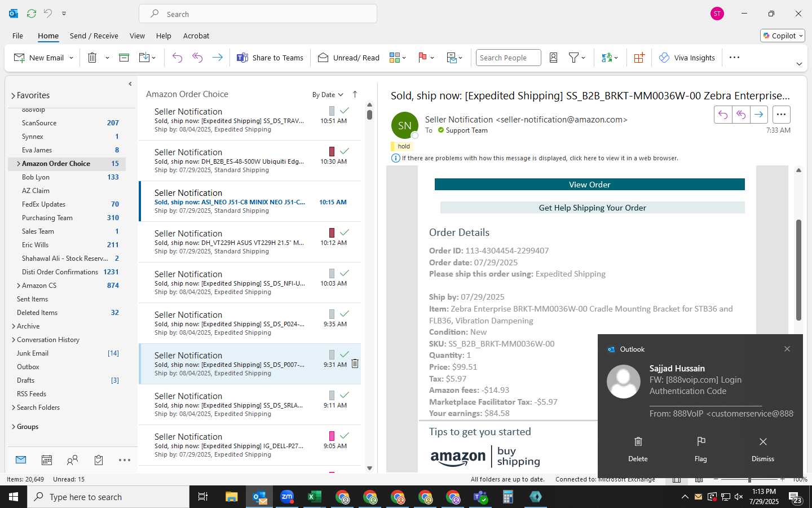Image resolution: width=812 pixels, height=508 pixels.
Task: Toggle complete checkmark on 10:03 AM message
Action: click(345, 273)
